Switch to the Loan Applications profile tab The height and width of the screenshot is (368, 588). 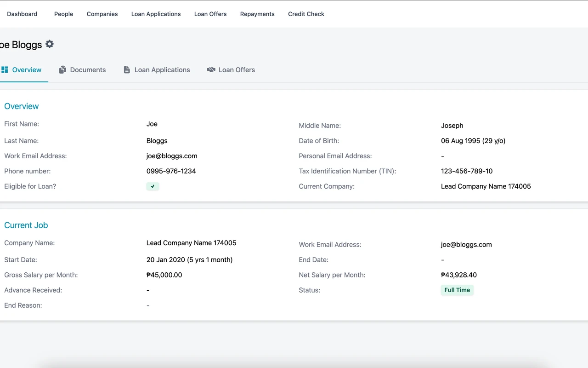(157, 70)
